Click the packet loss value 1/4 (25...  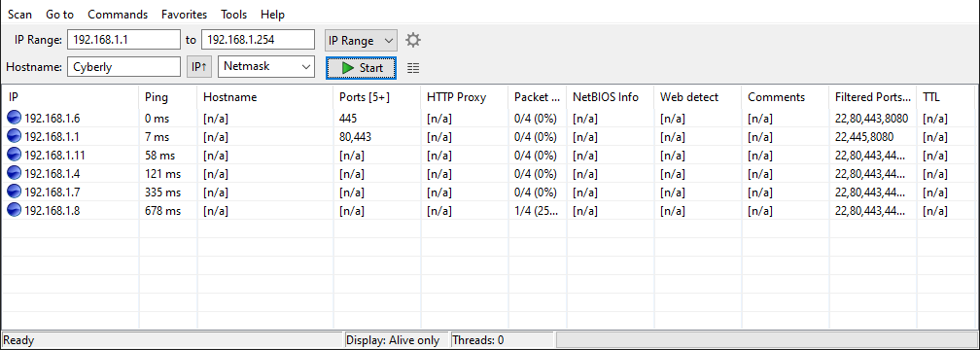point(536,211)
